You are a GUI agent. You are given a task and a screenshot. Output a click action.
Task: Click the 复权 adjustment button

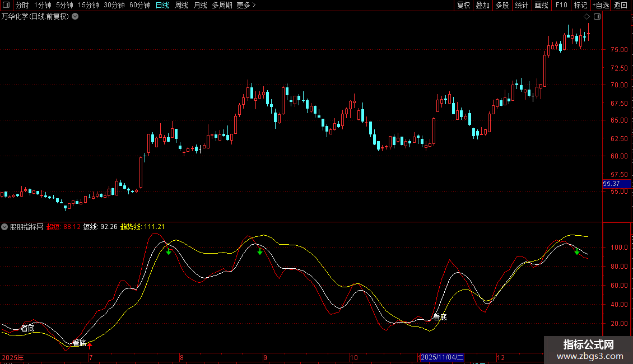[463, 5]
